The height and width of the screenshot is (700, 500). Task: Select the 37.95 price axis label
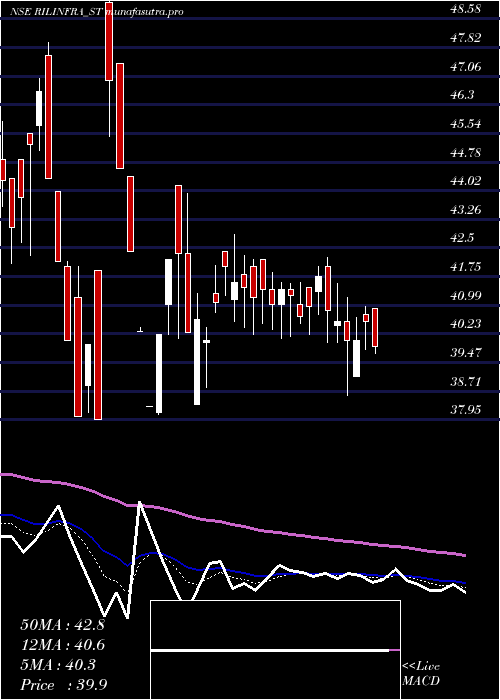pyautogui.click(x=466, y=410)
